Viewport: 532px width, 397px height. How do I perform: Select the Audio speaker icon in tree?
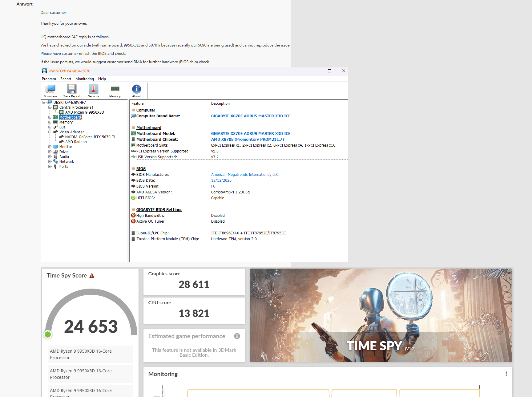coord(55,156)
